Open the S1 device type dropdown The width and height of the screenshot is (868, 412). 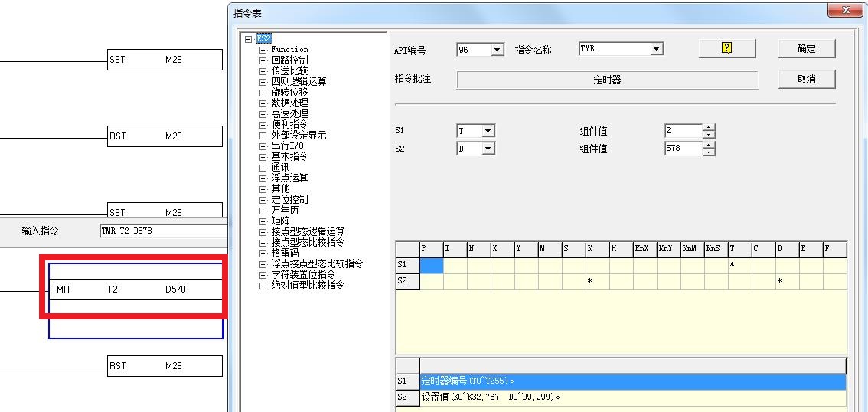click(x=488, y=131)
